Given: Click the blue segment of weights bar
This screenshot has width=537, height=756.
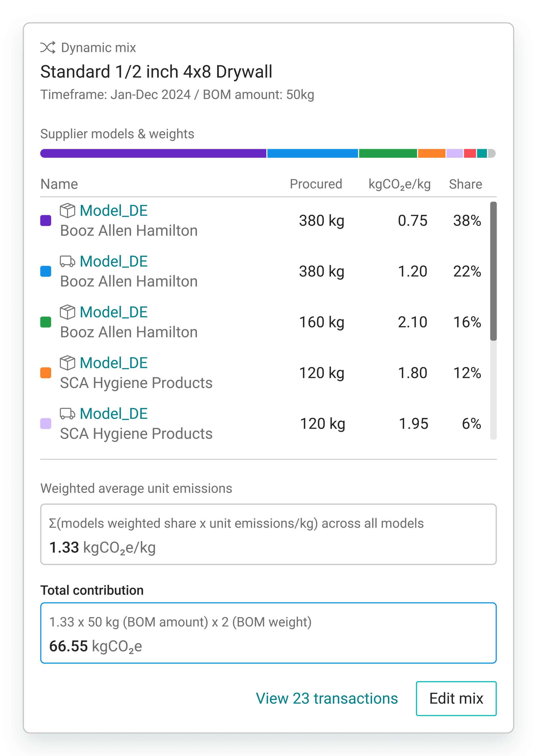Looking at the screenshot, I should (313, 153).
